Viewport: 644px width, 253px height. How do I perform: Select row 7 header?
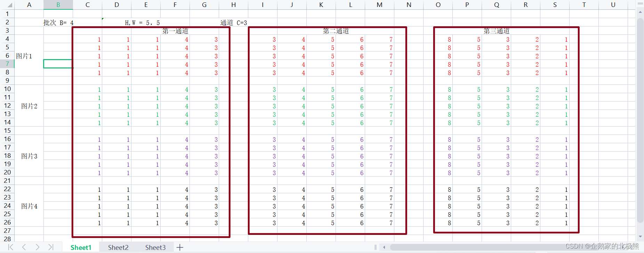[x=7, y=64]
